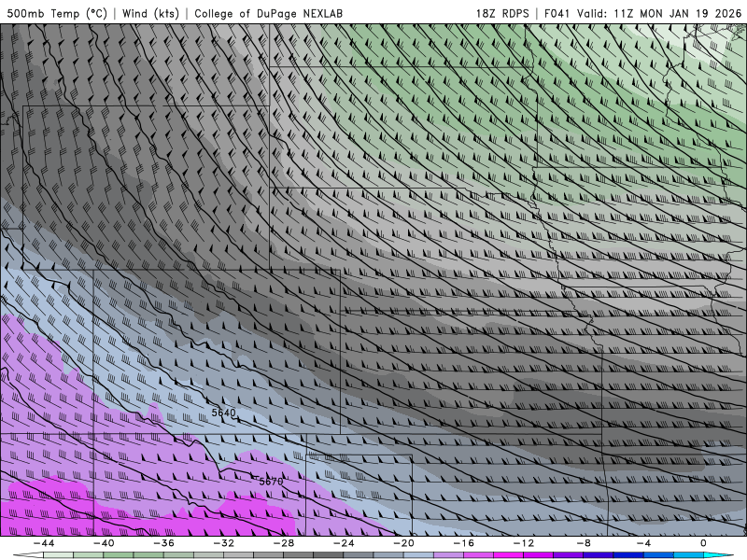
Task: Click the 5670 height contour label
Action: (x=271, y=482)
